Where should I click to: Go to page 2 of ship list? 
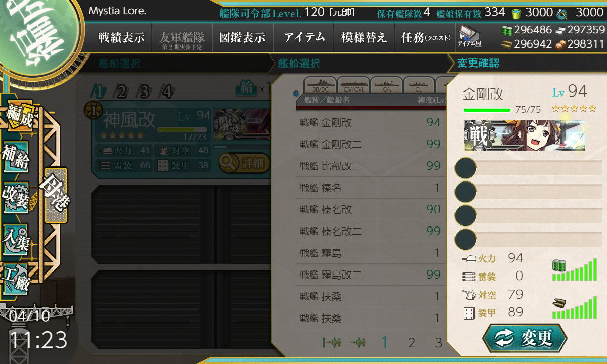412,343
